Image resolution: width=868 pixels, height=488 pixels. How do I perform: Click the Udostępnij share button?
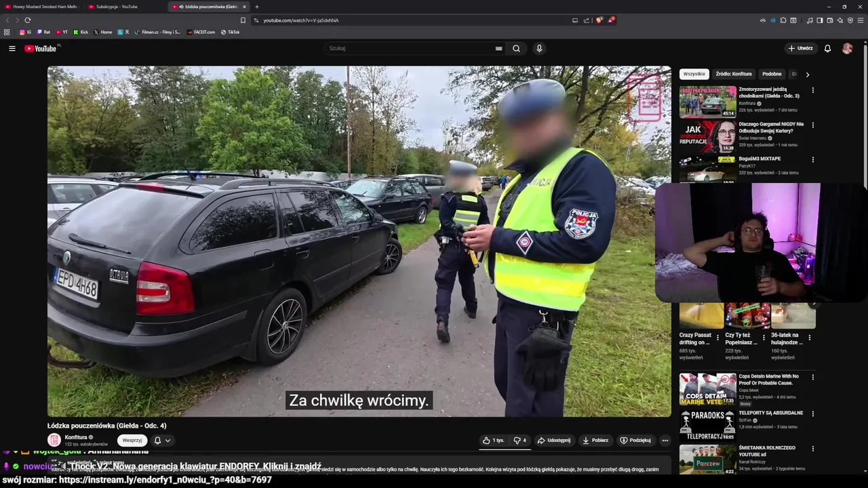coord(554,440)
